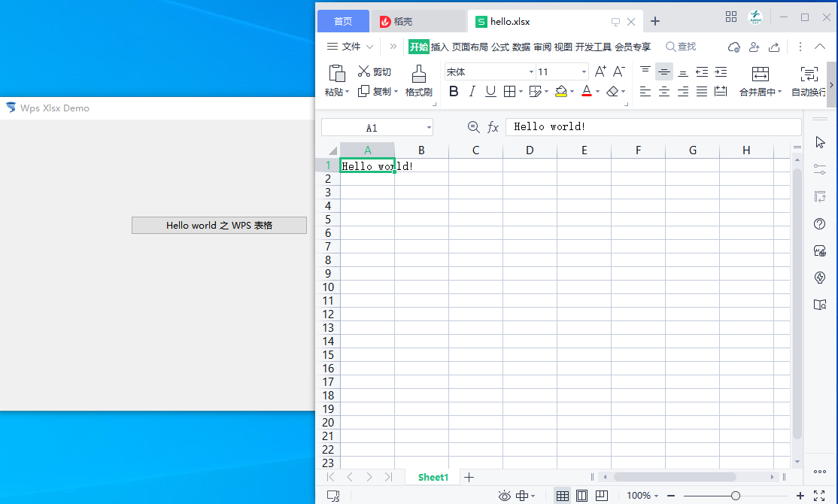The image size is (838, 504).
Task: Click the formula bar input
Action: click(x=654, y=126)
